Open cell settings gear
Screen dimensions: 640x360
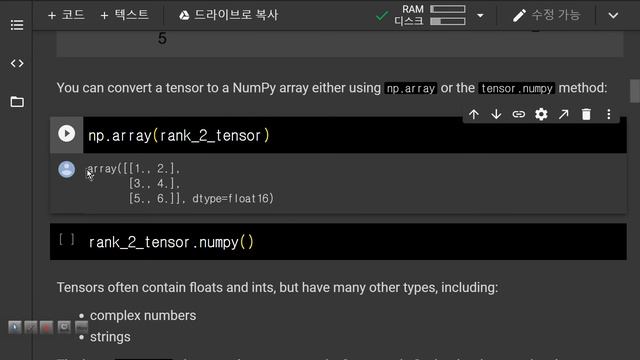[541, 114]
